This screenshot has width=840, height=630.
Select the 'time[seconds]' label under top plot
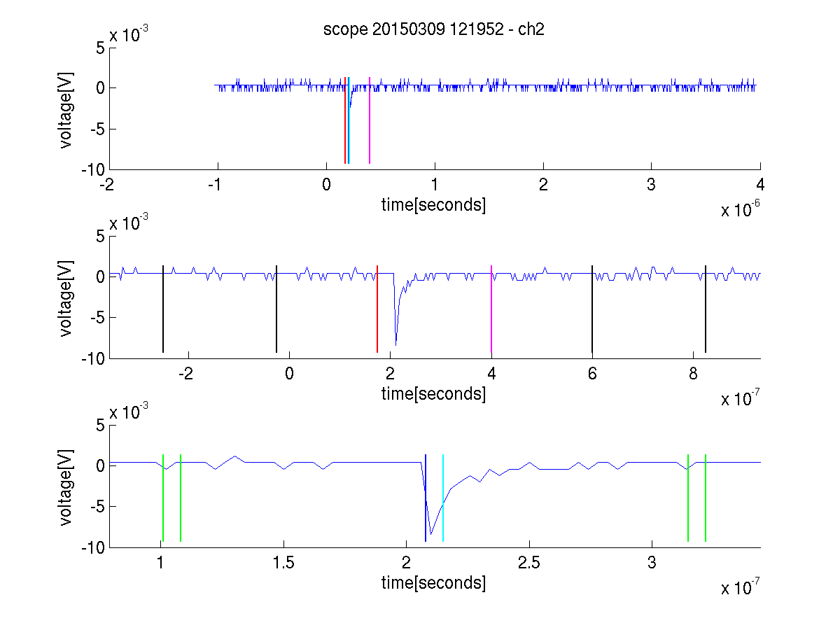tap(433, 205)
